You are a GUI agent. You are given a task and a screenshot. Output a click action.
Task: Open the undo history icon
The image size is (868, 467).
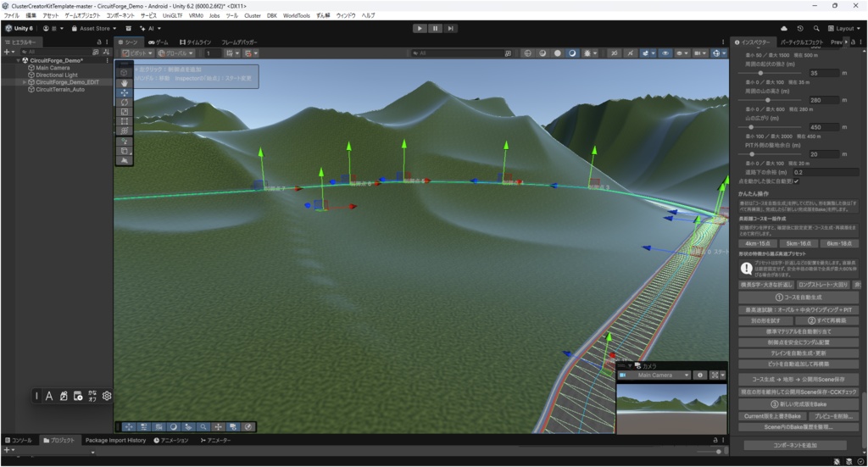click(x=800, y=28)
